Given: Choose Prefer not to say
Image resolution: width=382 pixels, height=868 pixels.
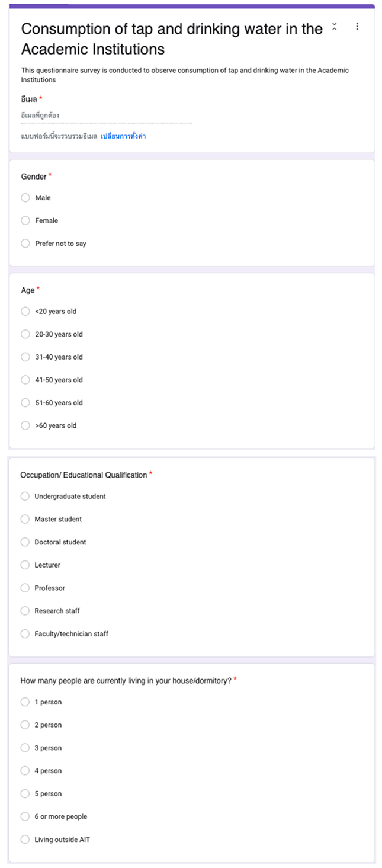Looking at the screenshot, I should click(25, 244).
